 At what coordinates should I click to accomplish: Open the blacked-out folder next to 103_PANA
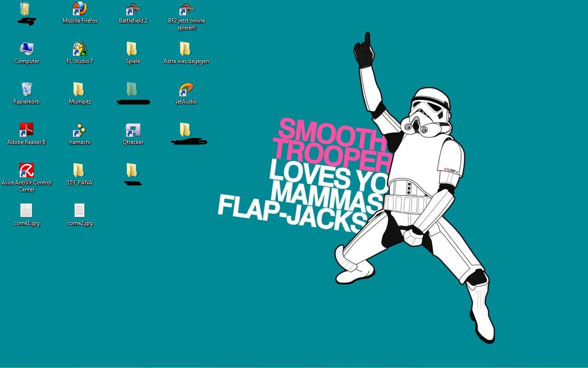coord(133,175)
